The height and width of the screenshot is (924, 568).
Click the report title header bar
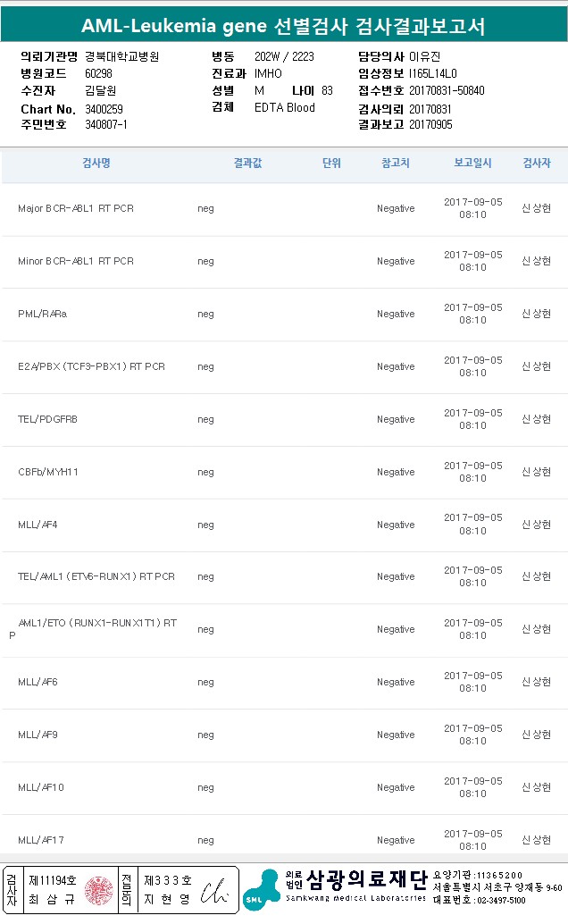[284, 27]
